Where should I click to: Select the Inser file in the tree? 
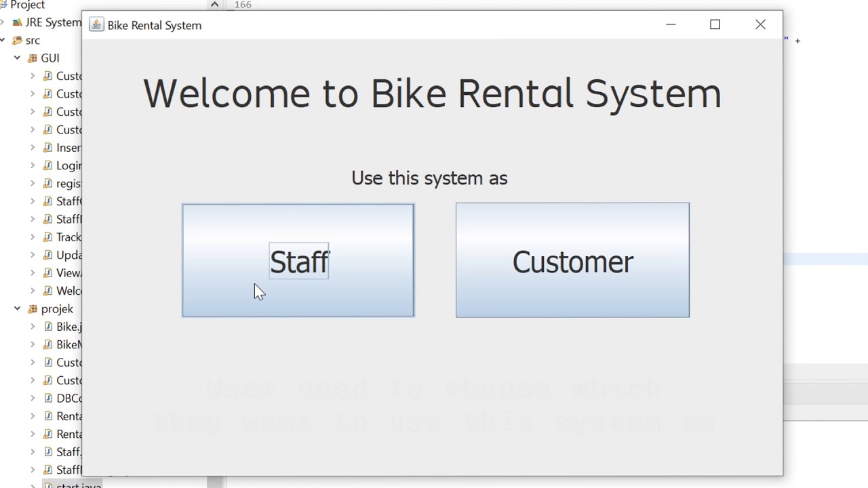pos(68,148)
